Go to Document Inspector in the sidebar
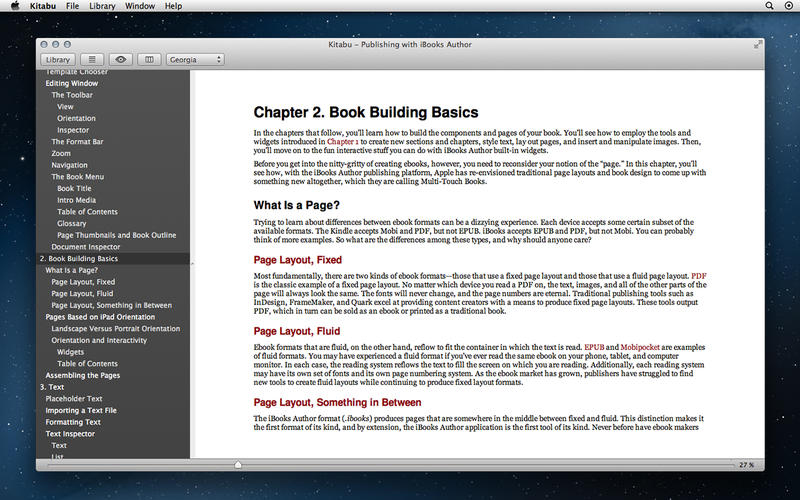 [x=86, y=247]
